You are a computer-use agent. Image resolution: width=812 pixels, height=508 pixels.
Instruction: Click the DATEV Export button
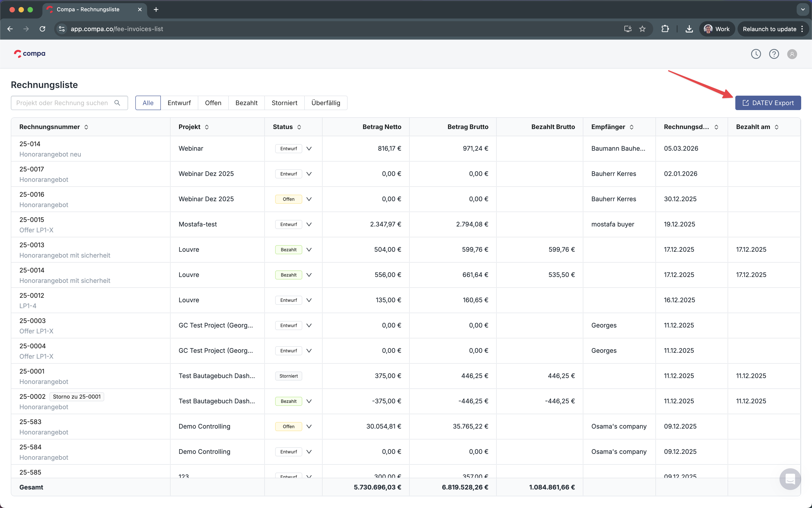[768, 103]
